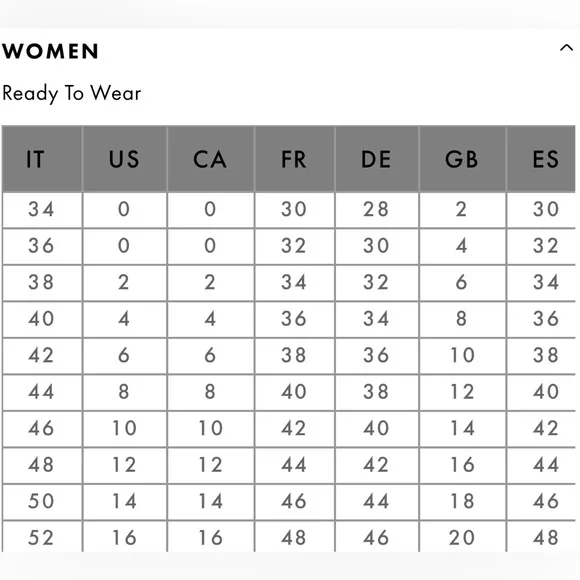This screenshot has height=580, width=580.
Task: Select DE size 46 cell
Action: (377, 537)
